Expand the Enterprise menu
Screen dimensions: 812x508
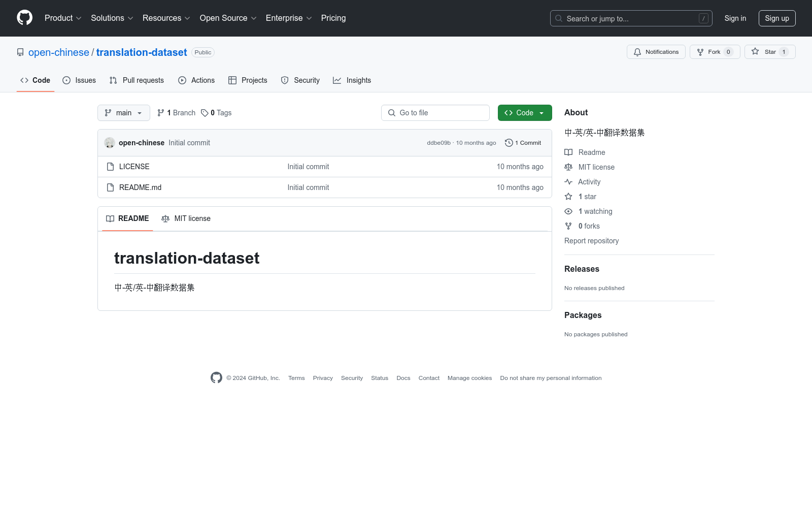point(289,18)
